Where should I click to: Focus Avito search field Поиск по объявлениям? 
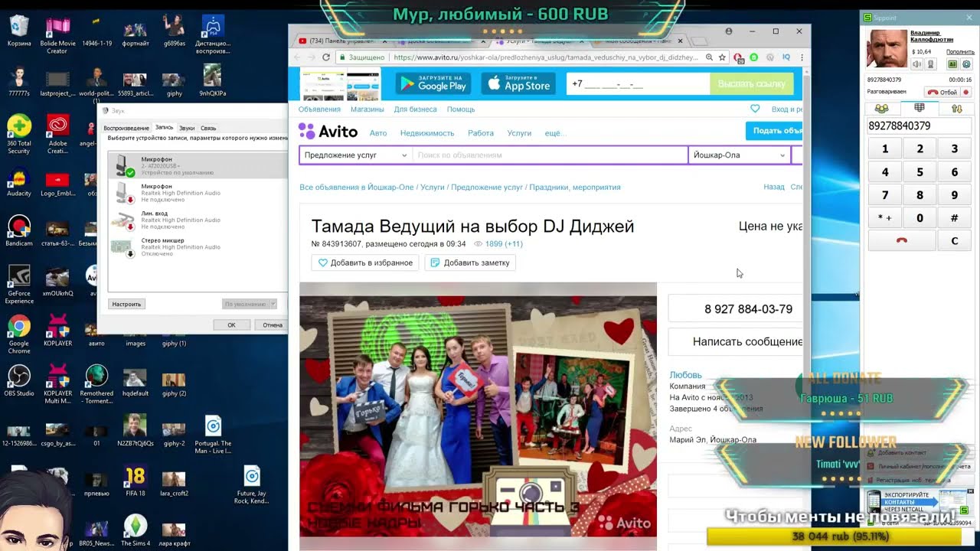click(550, 155)
